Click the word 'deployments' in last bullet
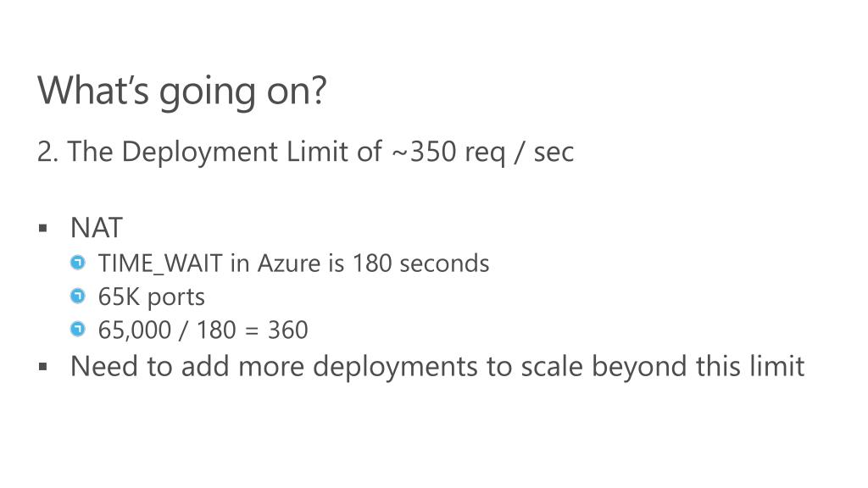 coord(395,368)
